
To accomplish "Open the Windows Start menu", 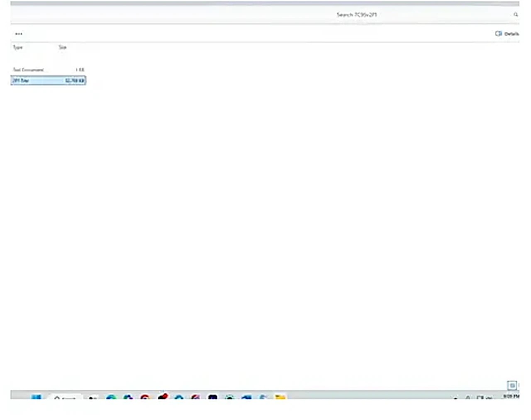I will point(36,397).
